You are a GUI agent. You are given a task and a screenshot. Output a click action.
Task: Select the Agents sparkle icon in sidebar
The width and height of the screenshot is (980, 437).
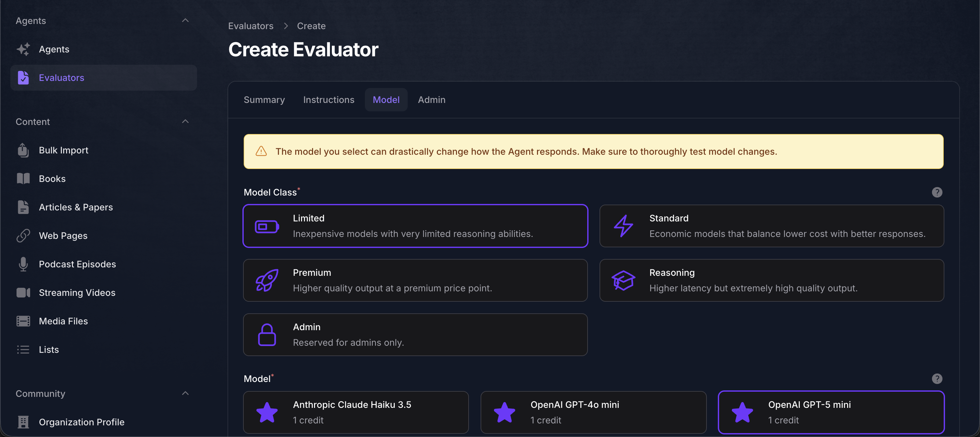pyautogui.click(x=23, y=49)
